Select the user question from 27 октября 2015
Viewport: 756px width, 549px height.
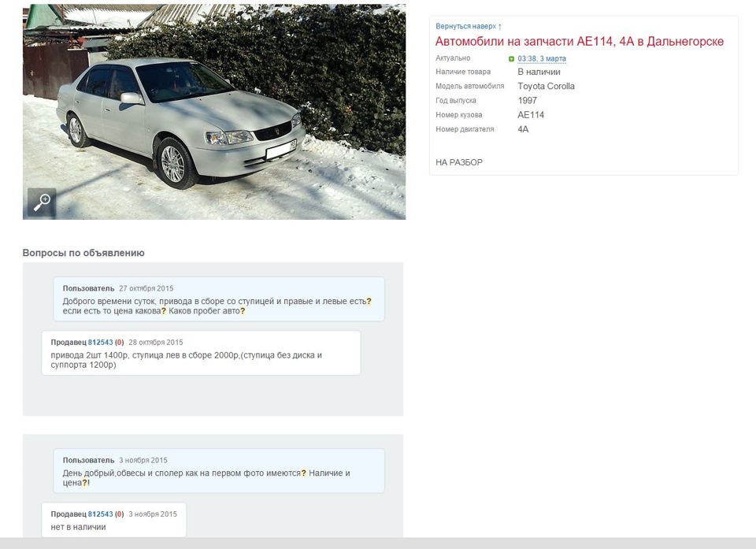pos(219,299)
